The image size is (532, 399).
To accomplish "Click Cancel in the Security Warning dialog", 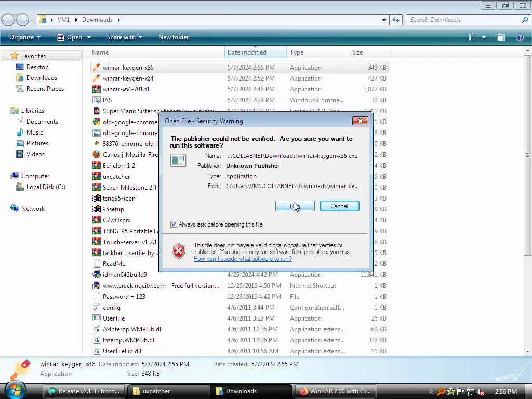I will coord(339,206).
